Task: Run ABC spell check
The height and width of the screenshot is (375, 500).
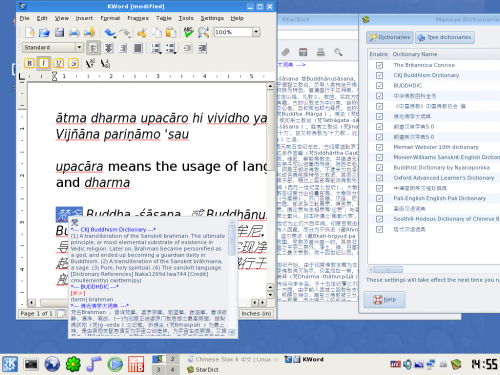Action: point(189,32)
